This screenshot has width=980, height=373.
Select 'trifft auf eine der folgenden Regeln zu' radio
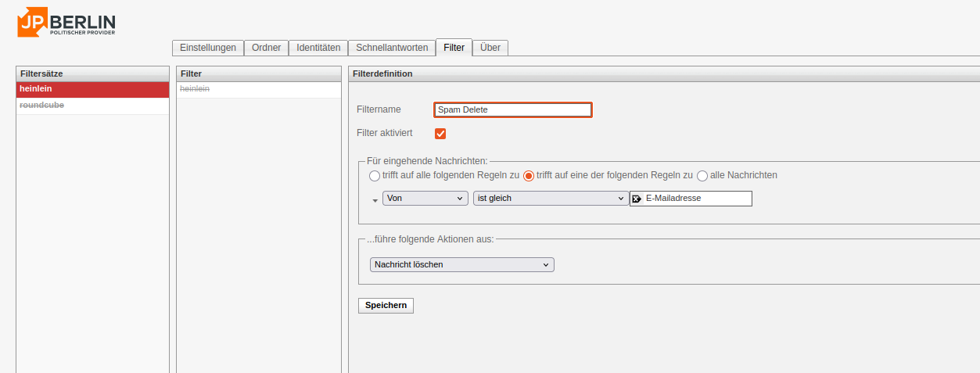529,176
